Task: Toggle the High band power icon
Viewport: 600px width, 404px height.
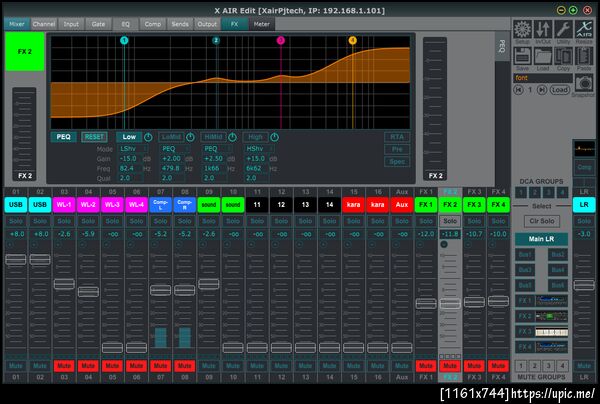Action: (274, 137)
